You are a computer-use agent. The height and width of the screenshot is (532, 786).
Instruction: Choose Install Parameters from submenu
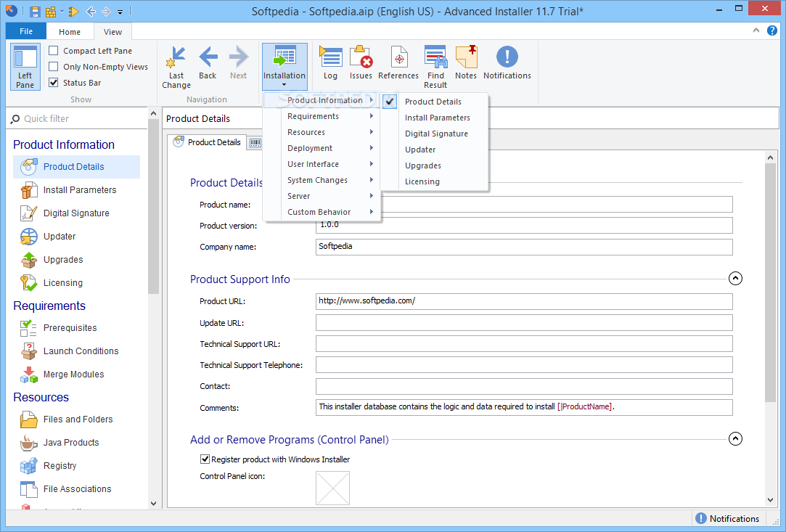coord(435,118)
